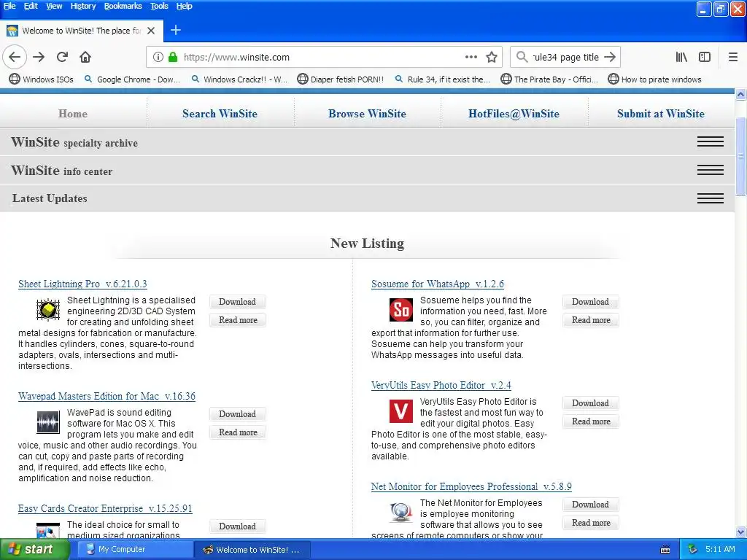Switch to My Computer taskbar window

coord(135,550)
